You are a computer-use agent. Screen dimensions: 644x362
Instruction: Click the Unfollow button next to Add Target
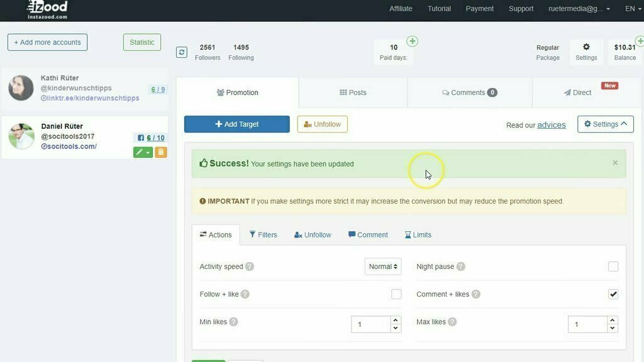pyautogui.click(x=323, y=124)
